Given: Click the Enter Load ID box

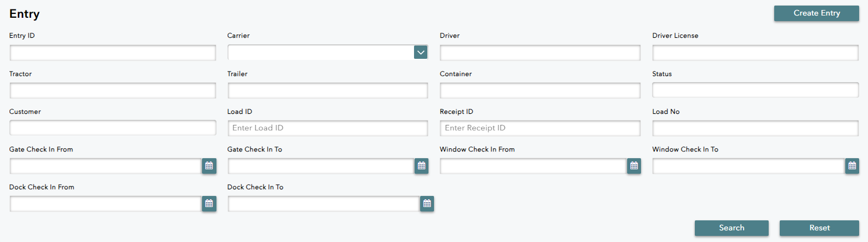Looking at the screenshot, I should (x=327, y=128).
